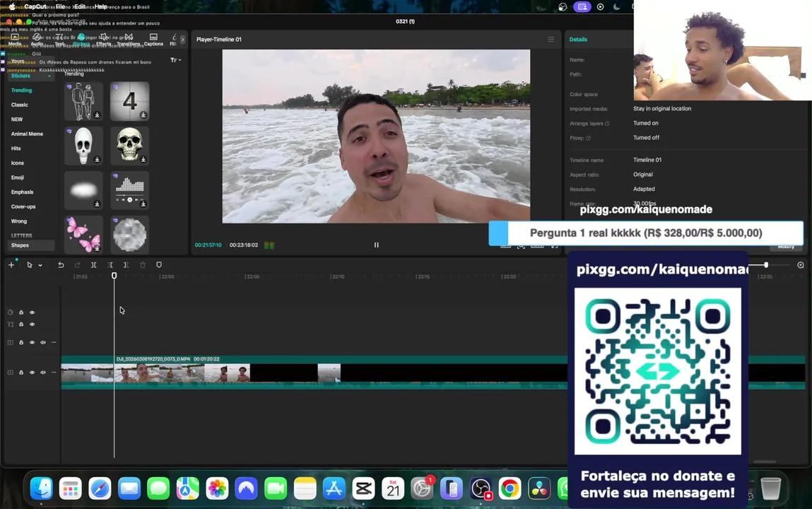The width and height of the screenshot is (812, 509).
Task: Collapse the Stickers category list
Action: pos(49,76)
